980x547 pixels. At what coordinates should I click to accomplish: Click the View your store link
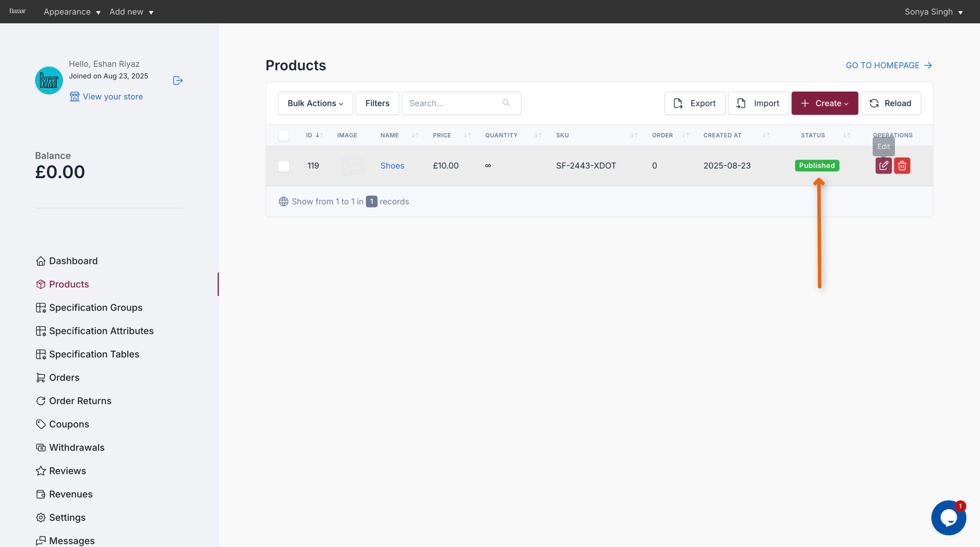107,96
